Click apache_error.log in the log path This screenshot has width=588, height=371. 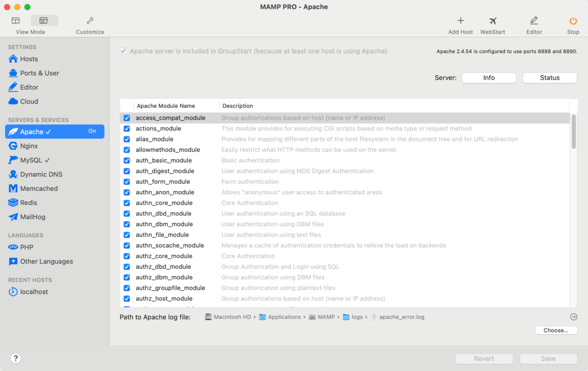pyautogui.click(x=398, y=317)
